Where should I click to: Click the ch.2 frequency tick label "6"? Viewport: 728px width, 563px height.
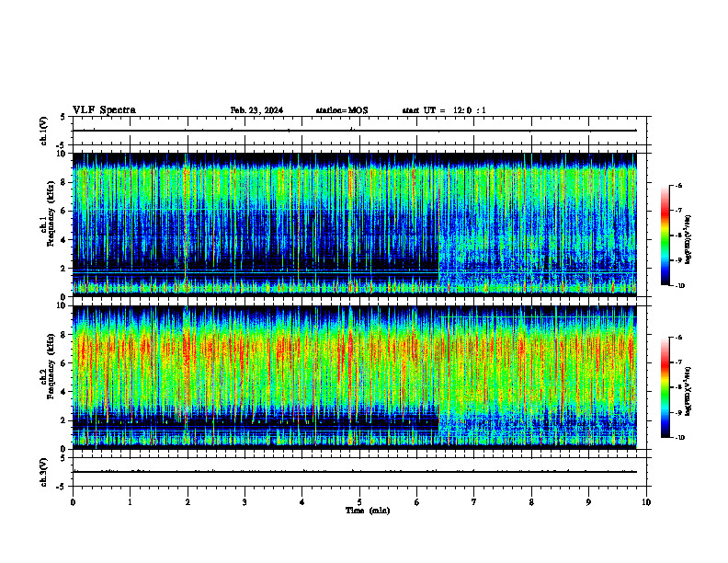63,363
